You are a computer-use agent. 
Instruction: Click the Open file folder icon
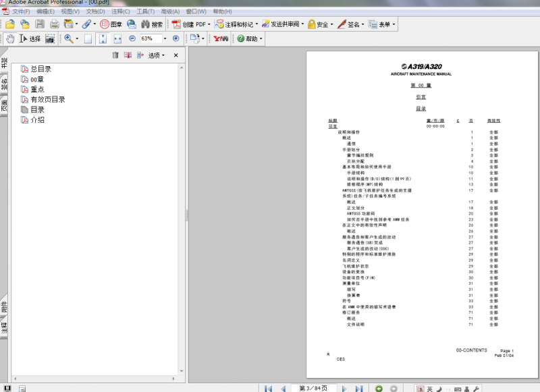click(10, 24)
